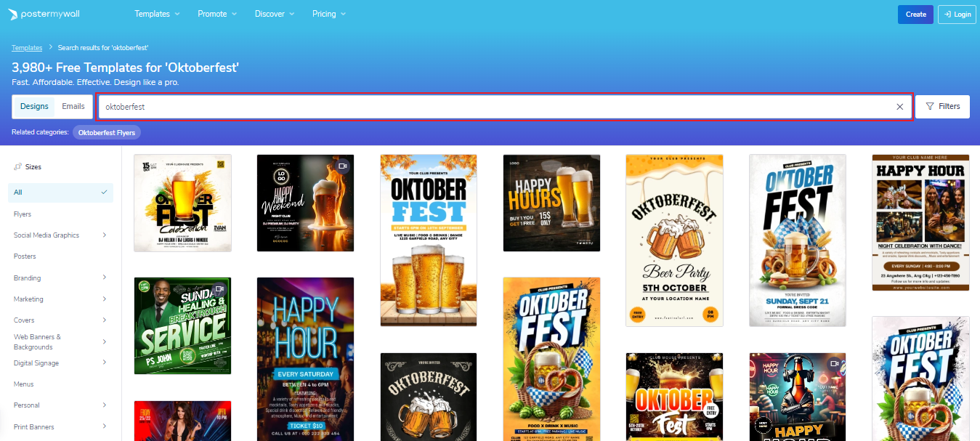The image size is (980, 441).
Task: Click the Login button
Action: tap(956, 14)
